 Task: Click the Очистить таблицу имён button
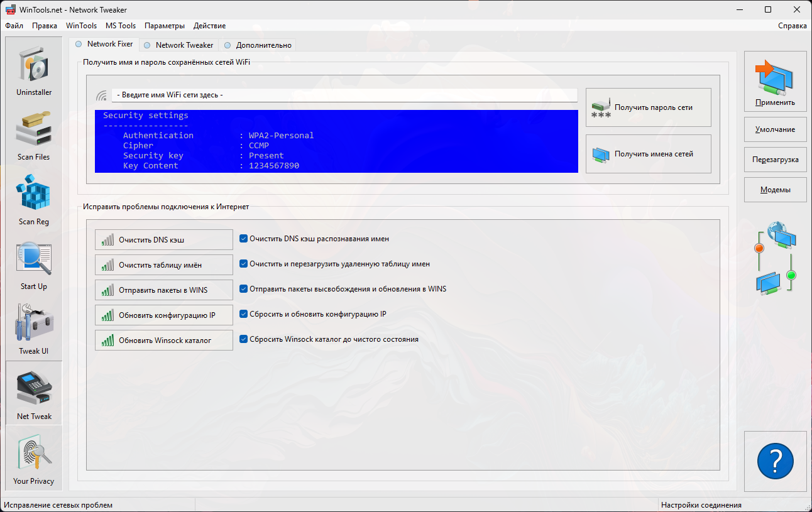pos(164,264)
